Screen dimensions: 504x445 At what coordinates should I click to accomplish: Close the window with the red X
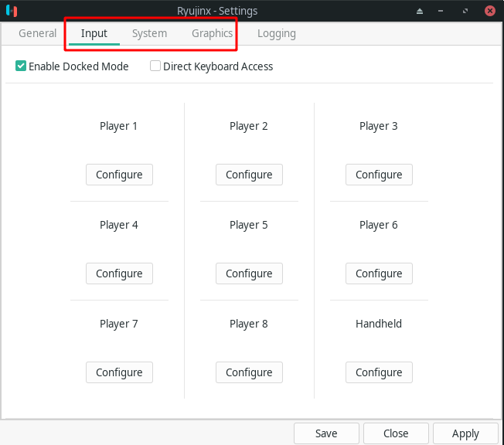pyautogui.click(x=490, y=11)
